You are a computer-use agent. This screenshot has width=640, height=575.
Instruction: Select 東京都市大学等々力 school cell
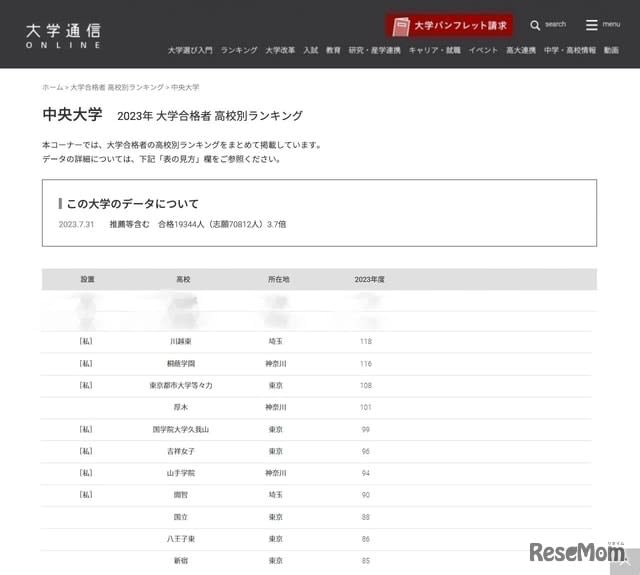tap(181, 385)
